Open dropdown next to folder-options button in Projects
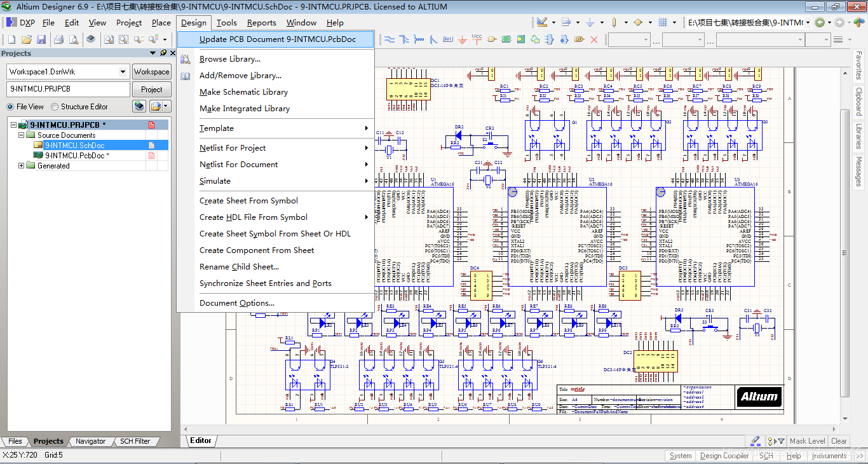The image size is (868, 464). [166, 106]
